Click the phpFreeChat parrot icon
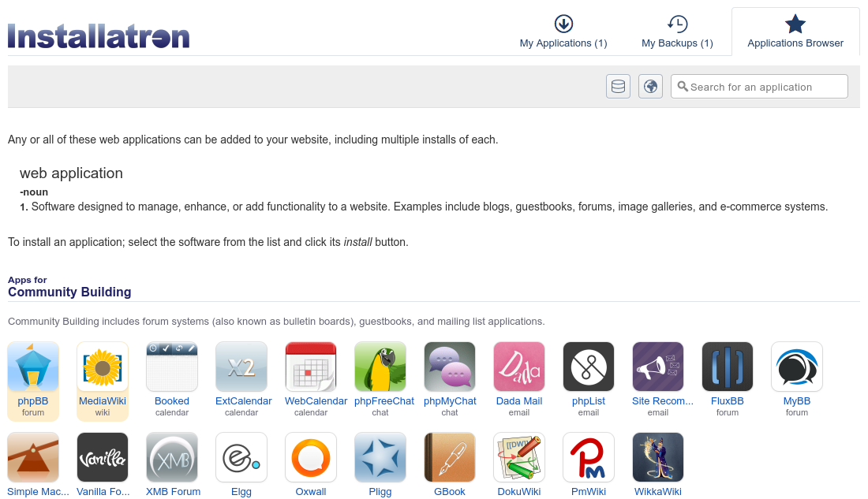Screen dimensions: 868x499 click(x=380, y=367)
